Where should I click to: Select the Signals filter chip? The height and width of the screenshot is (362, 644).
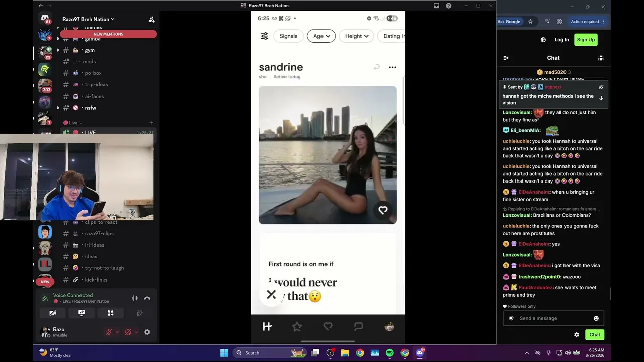tap(288, 36)
